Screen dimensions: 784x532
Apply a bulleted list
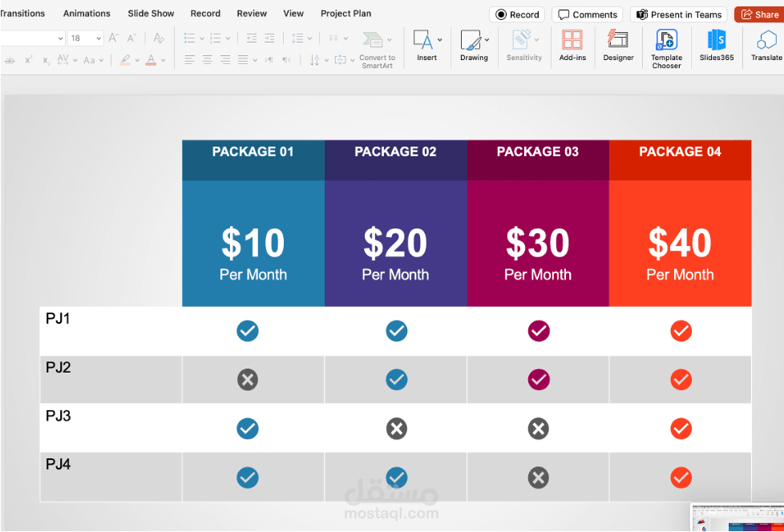pyautogui.click(x=189, y=38)
